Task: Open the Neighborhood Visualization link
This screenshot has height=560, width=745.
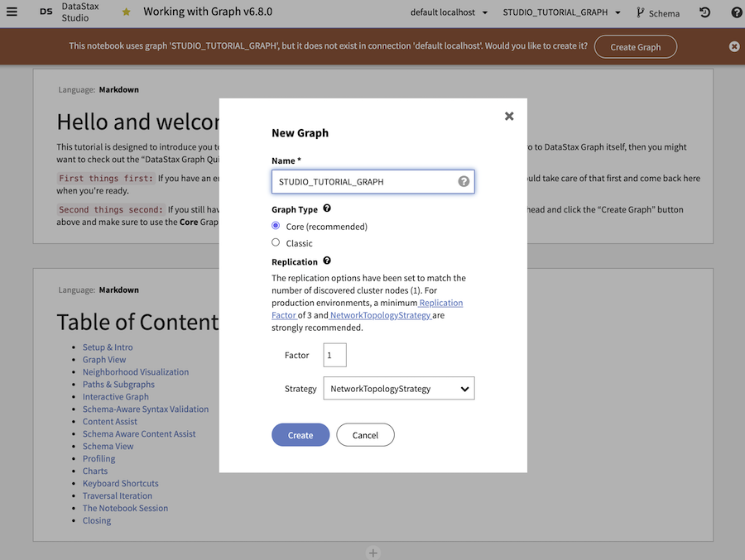Action: point(136,372)
